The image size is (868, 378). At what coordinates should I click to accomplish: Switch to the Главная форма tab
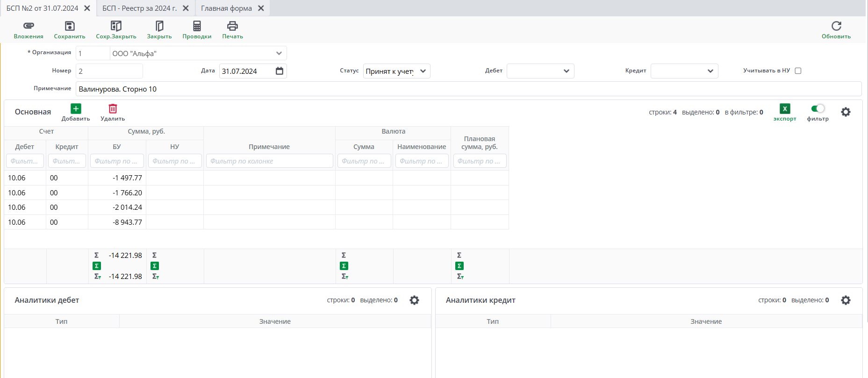click(226, 8)
